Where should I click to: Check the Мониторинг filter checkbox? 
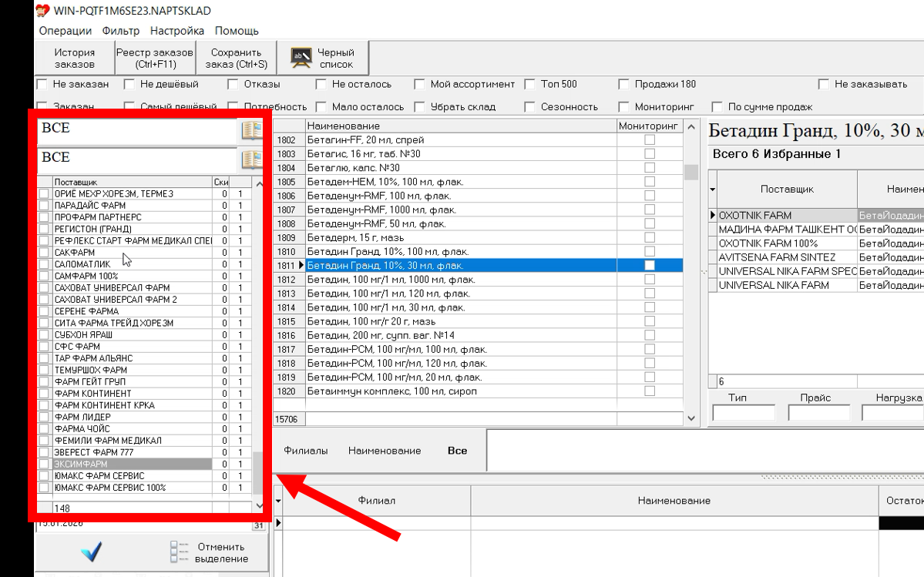click(x=623, y=106)
